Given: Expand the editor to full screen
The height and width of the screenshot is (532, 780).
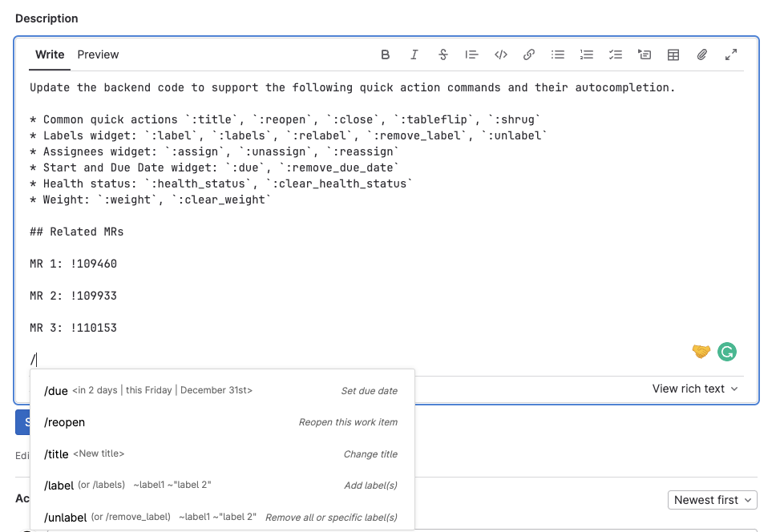Looking at the screenshot, I should pos(730,54).
